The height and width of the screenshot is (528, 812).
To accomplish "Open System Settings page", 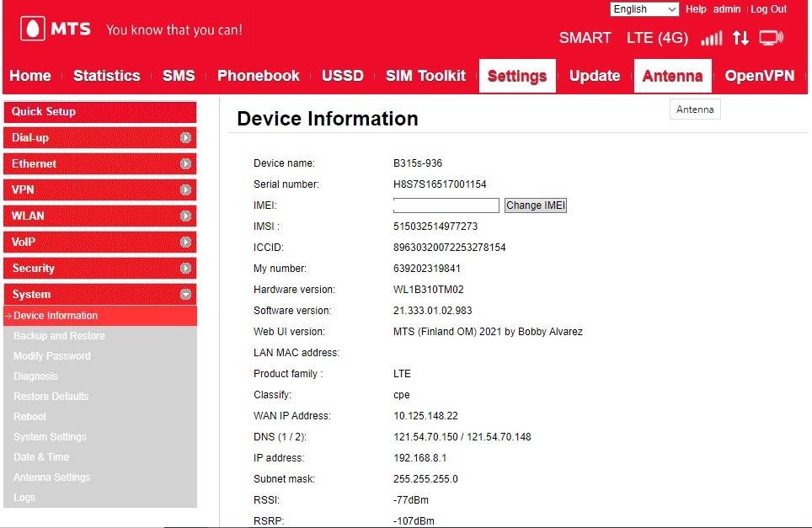I will pyautogui.click(x=50, y=437).
